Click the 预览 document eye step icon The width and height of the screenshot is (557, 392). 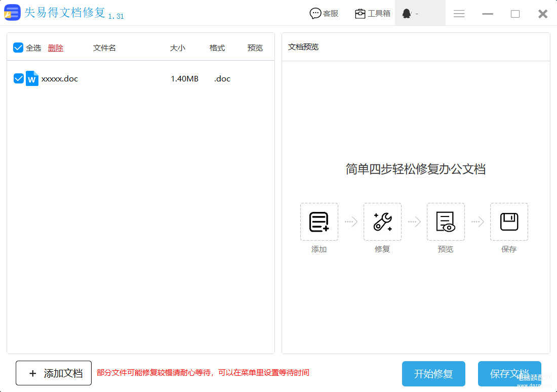[x=446, y=222]
